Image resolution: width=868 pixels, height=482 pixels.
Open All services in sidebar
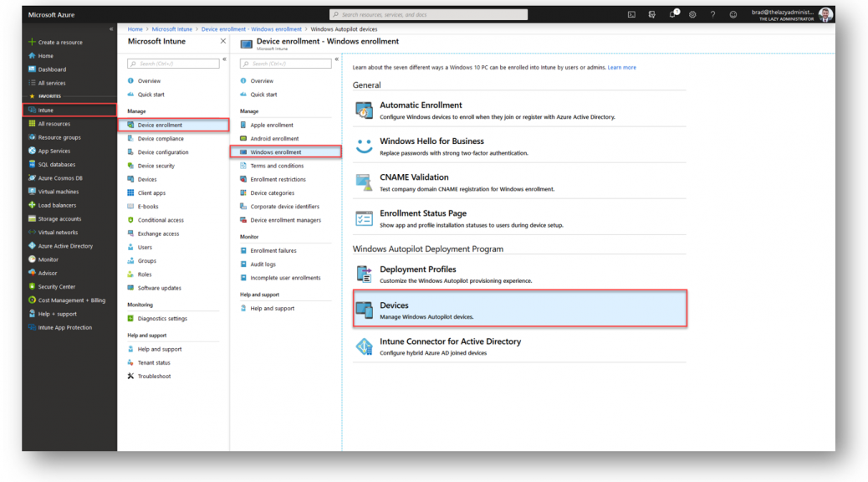(52, 83)
